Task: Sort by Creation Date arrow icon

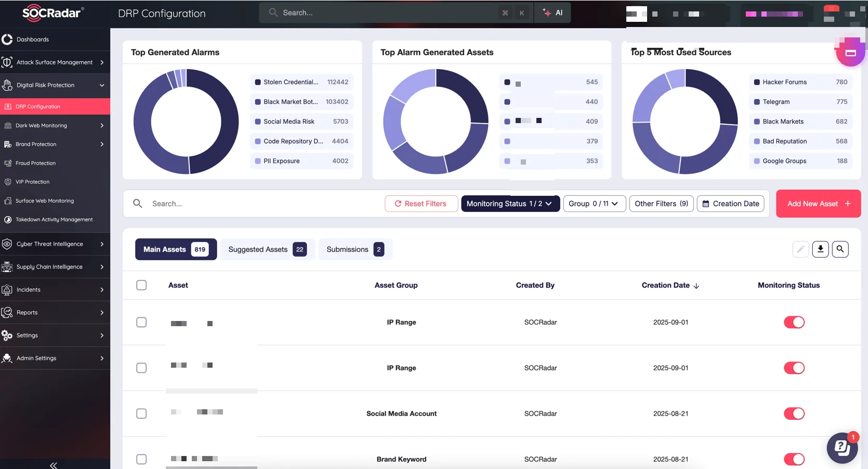Action: point(696,286)
